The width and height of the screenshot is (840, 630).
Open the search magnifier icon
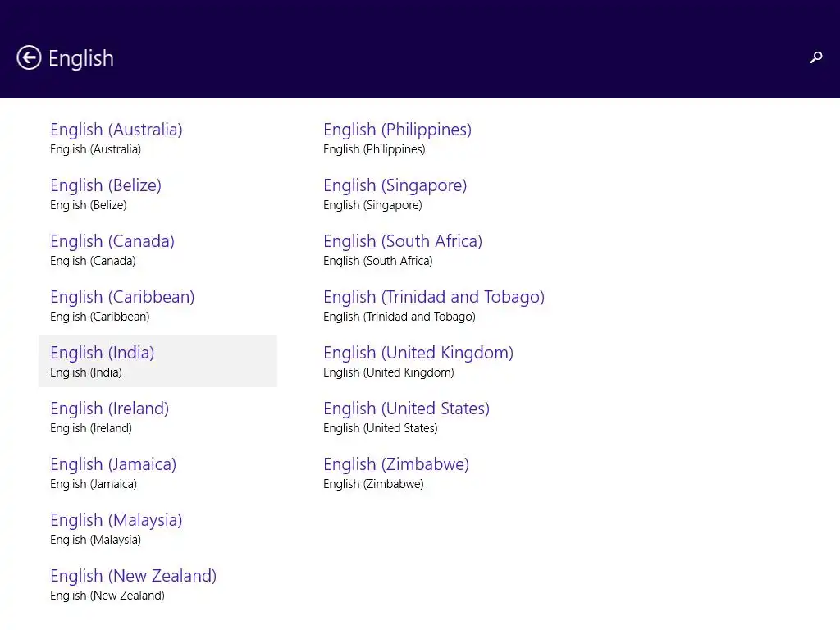[816, 57]
